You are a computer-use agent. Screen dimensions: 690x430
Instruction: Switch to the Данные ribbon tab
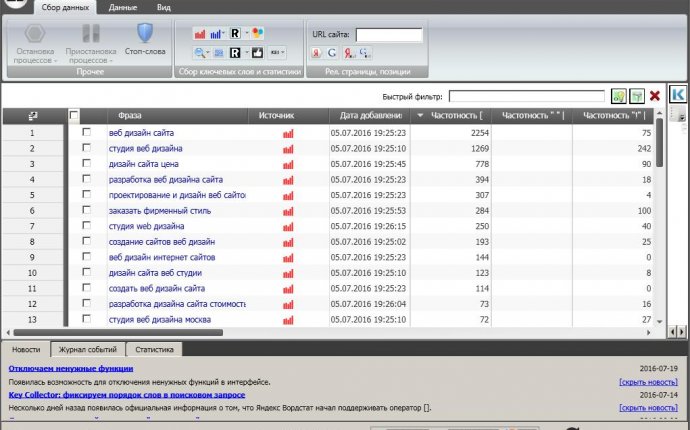coord(123,6)
